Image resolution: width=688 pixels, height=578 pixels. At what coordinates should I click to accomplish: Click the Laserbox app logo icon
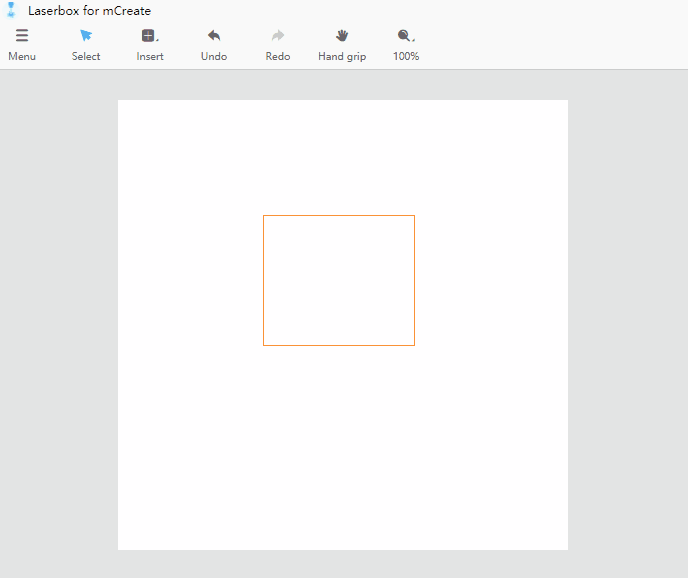tap(11, 10)
